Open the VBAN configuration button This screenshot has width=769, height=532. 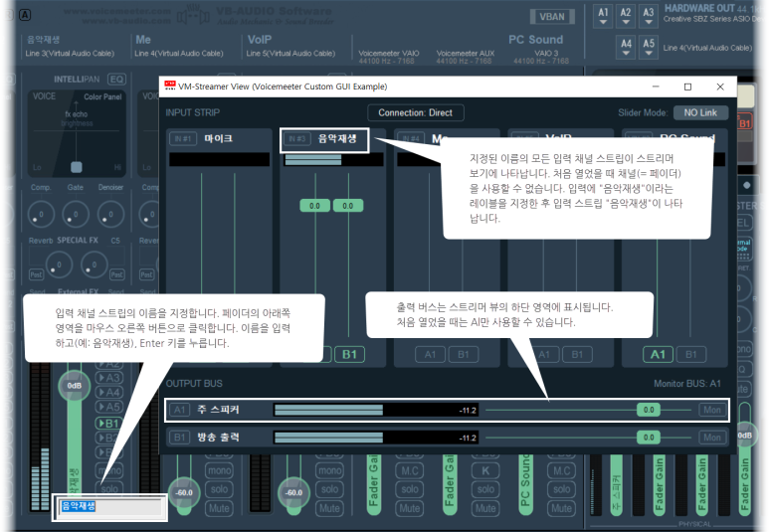tap(552, 17)
